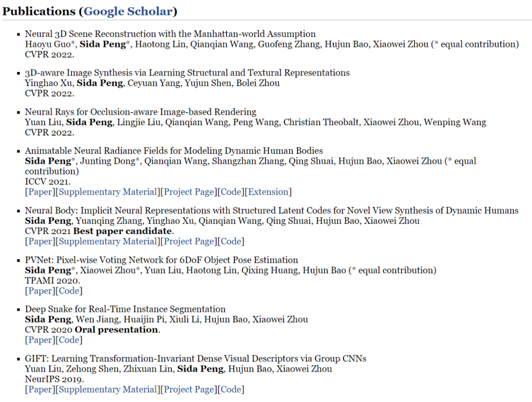Click the Neural 3D Scene Reconstruction paper title
Screen dimensions: 532x402
click(x=170, y=34)
